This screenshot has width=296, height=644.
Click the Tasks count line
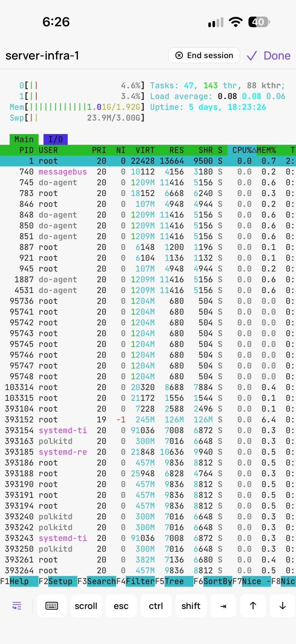(x=218, y=85)
